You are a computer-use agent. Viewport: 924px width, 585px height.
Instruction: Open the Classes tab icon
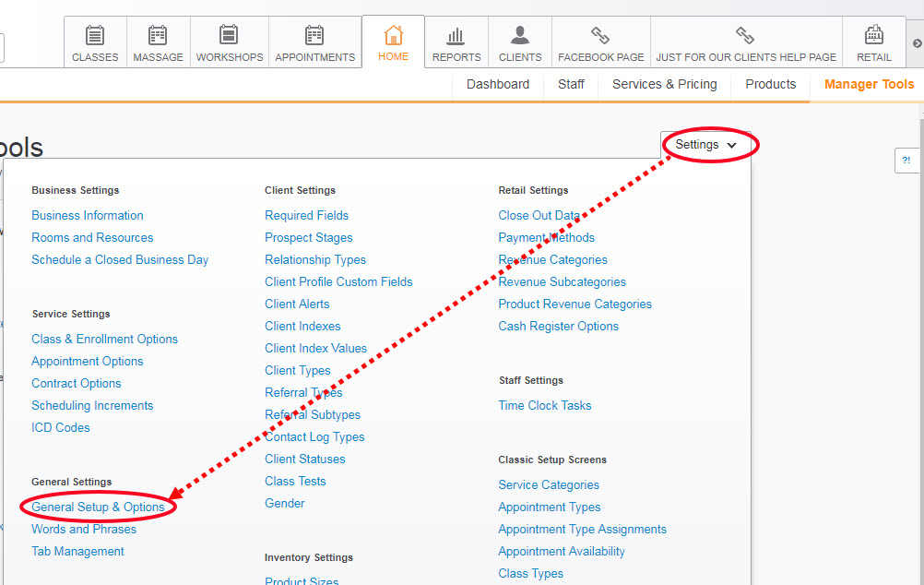(x=95, y=35)
